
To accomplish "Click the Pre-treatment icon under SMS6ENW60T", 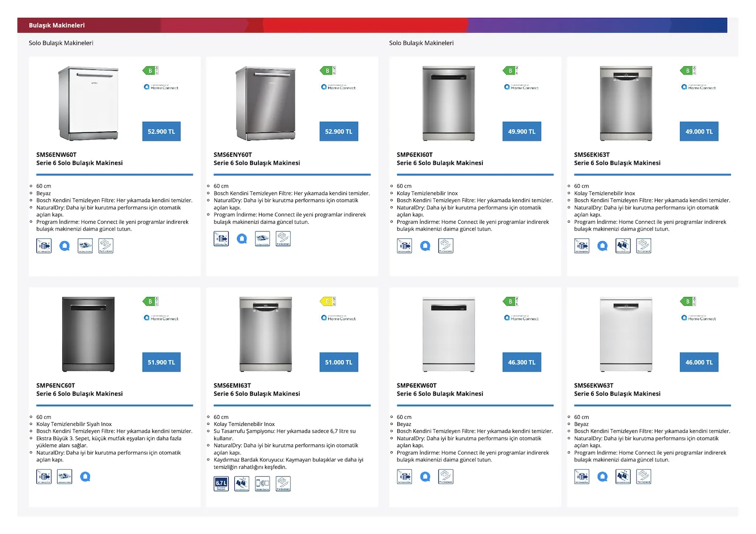I will [106, 246].
